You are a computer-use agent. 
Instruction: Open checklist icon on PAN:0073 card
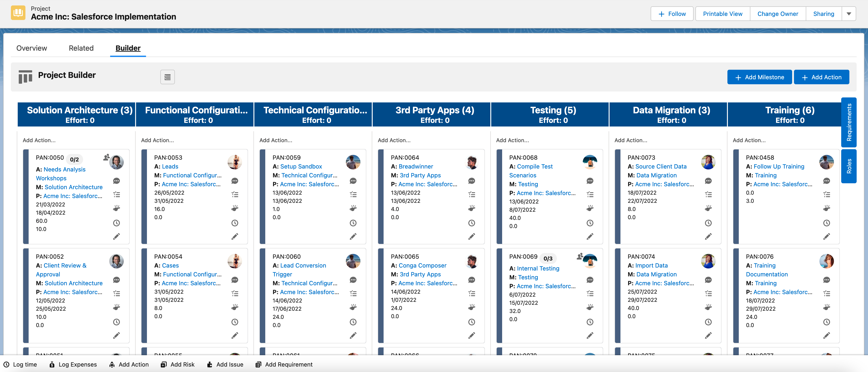point(708,194)
